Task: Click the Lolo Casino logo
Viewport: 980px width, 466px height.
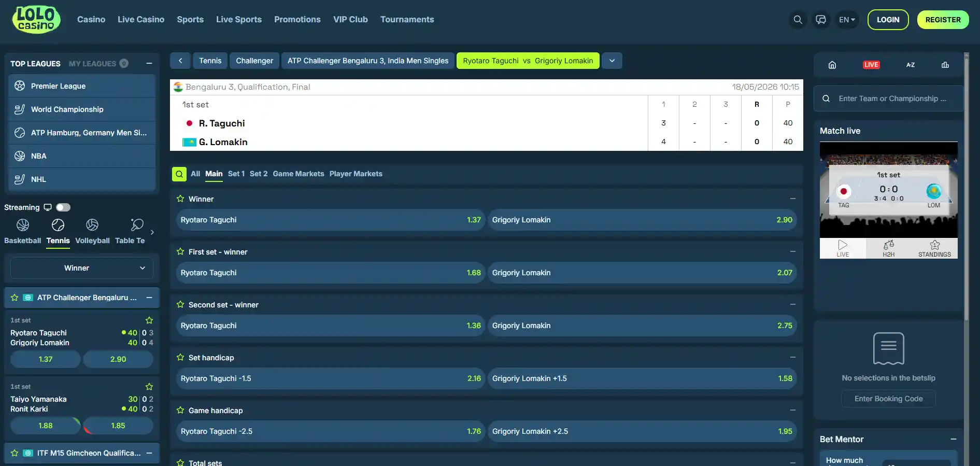Action: pos(36,20)
